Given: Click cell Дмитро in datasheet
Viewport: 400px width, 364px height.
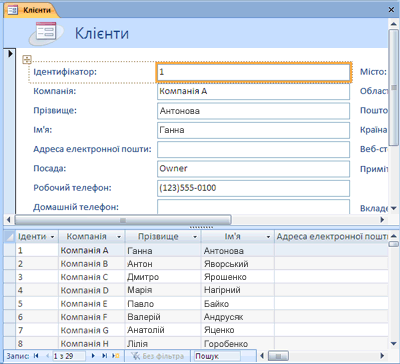Looking at the screenshot, I should (163, 277).
